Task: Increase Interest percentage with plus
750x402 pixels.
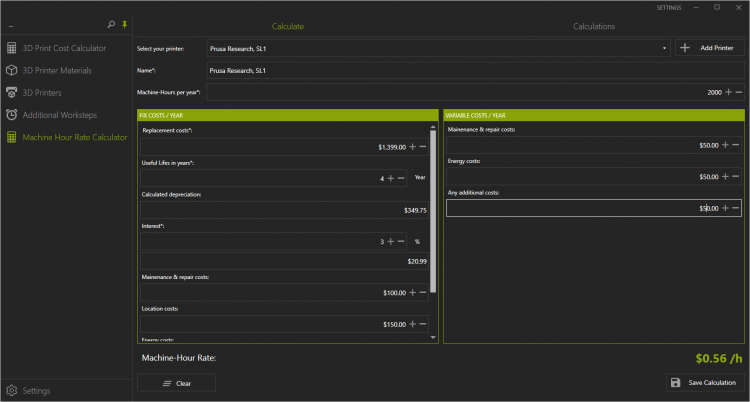Action: [390, 242]
